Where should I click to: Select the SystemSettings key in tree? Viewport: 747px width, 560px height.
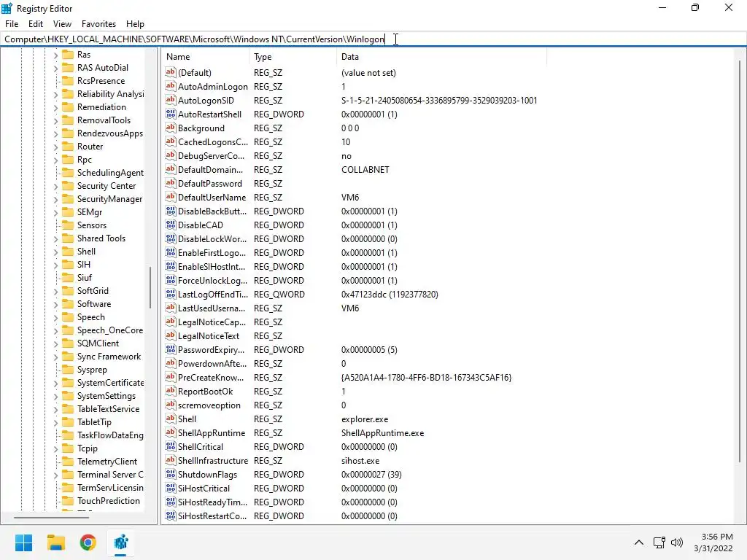click(107, 396)
